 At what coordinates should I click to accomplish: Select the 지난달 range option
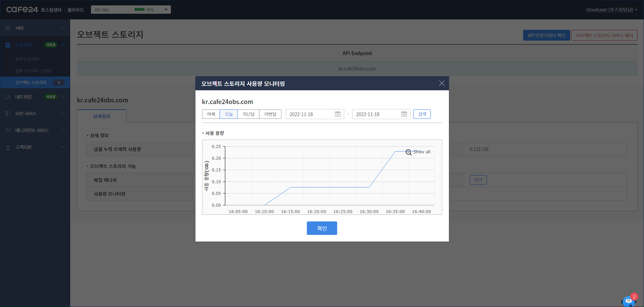248,114
